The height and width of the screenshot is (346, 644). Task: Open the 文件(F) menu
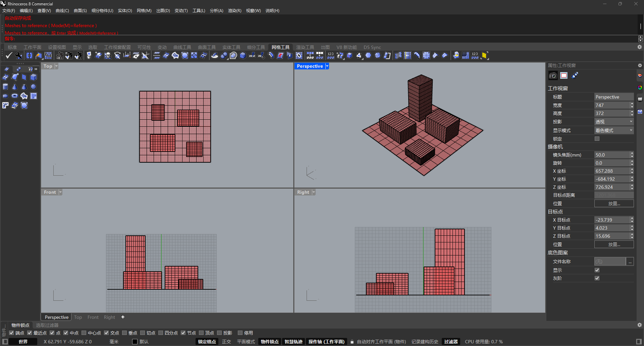click(9, 11)
